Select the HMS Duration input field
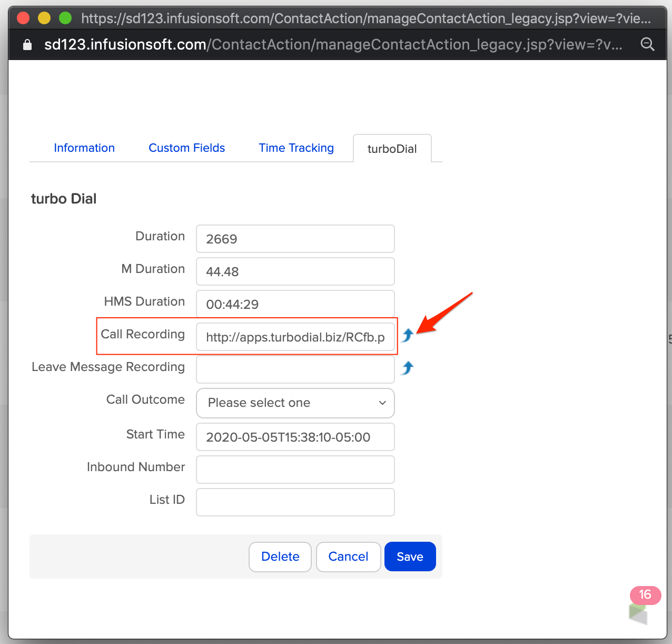 point(295,304)
